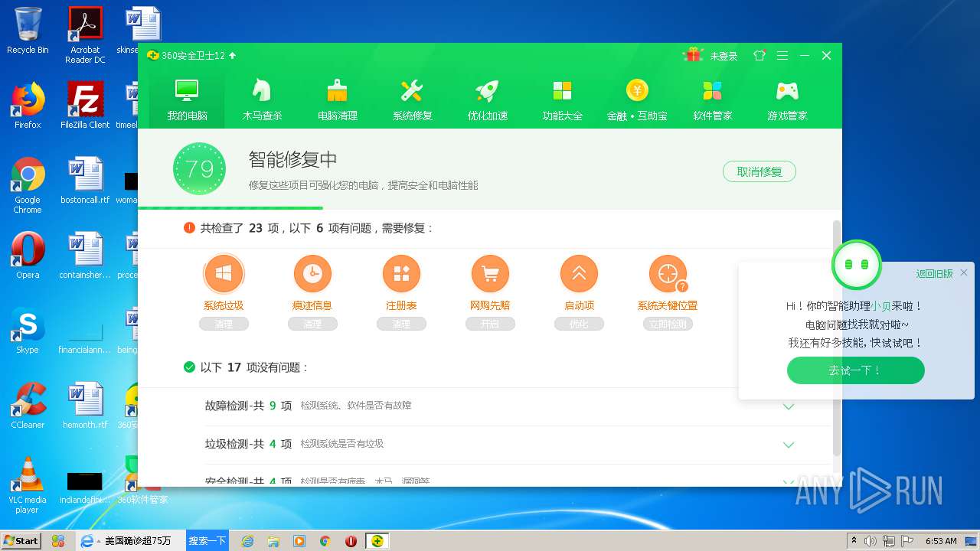Viewport: 980px width, 551px height.
Task: Click the 系统关键位置 target icon
Action: 668,273
